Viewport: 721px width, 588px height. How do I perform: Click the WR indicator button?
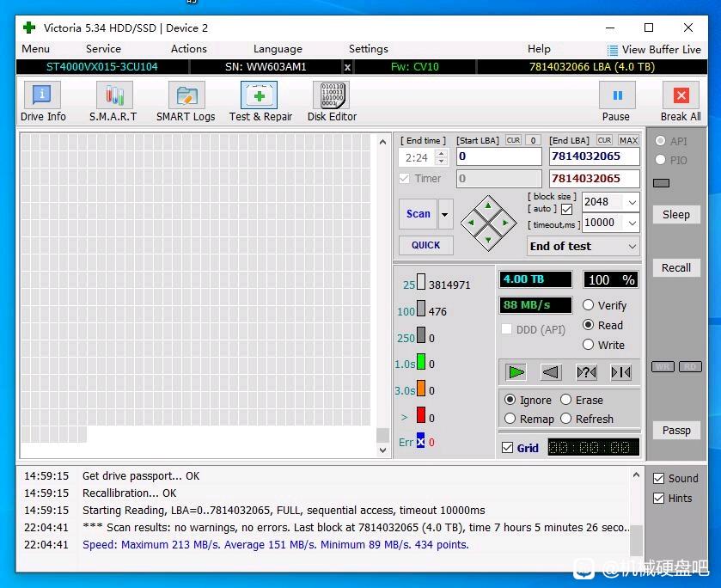(x=663, y=367)
